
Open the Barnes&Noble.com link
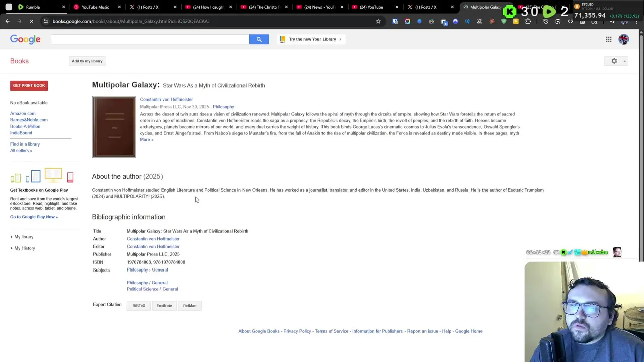pyautogui.click(x=29, y=120)
